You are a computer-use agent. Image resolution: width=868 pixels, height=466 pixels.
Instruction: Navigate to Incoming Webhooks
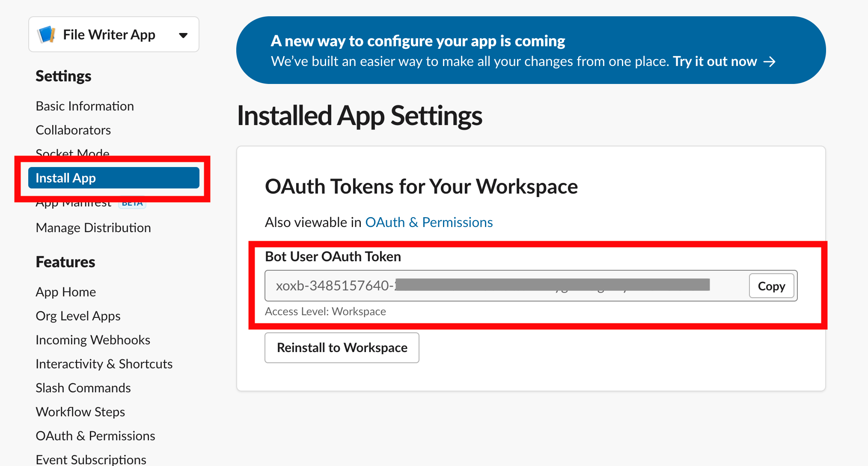[93, 340]
